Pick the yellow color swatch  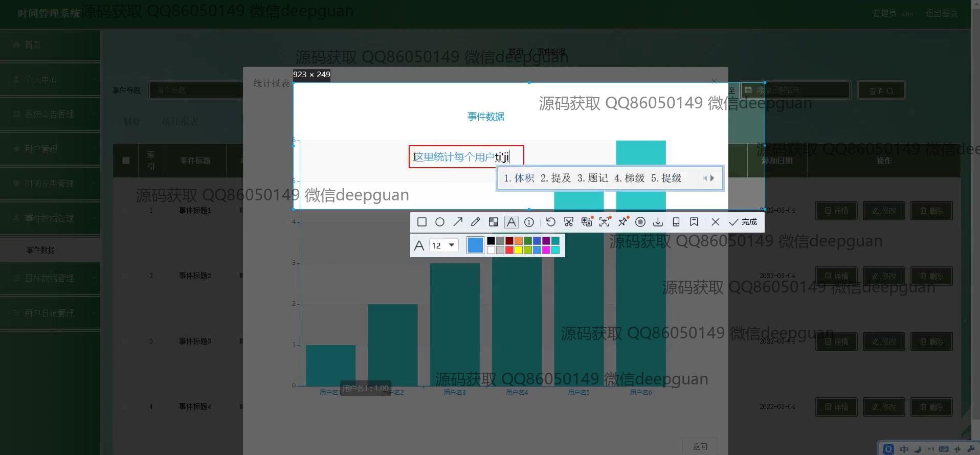coord(519,250)
